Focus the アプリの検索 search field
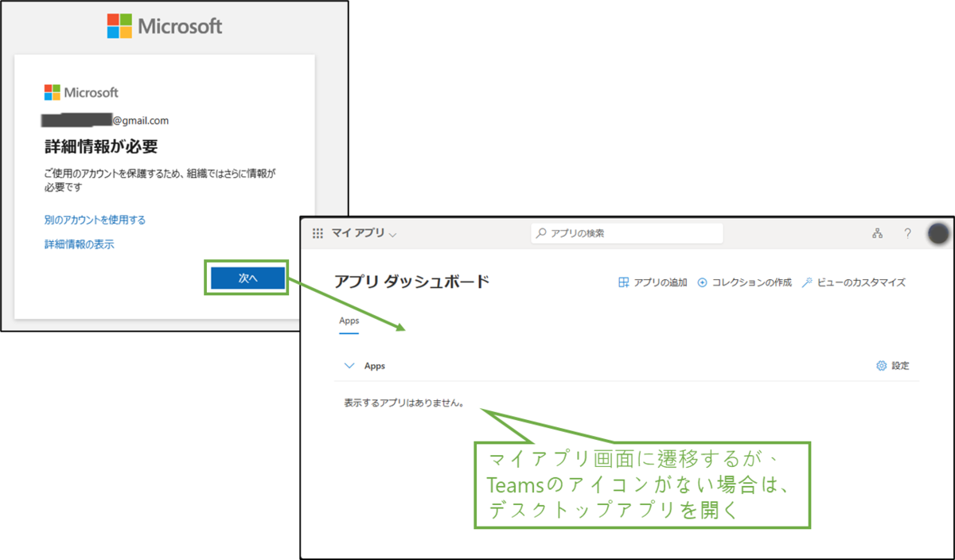 [627, 233]
